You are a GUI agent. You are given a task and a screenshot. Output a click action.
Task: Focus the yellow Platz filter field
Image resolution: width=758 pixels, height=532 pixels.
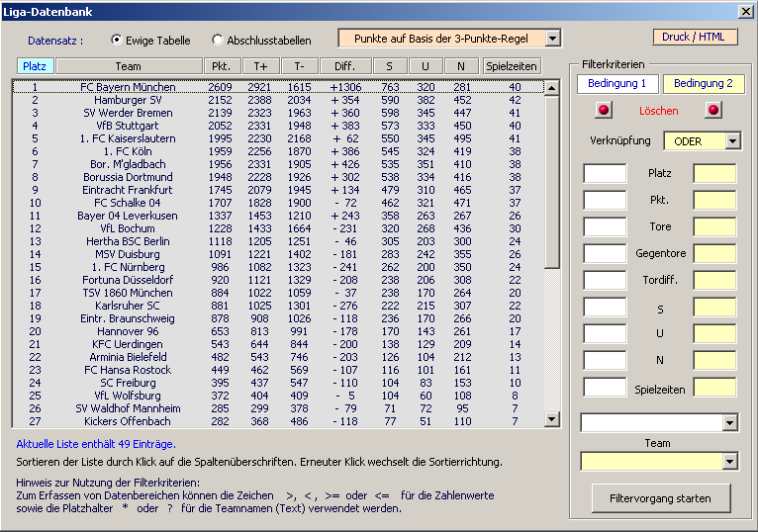(x=714, y=173)
